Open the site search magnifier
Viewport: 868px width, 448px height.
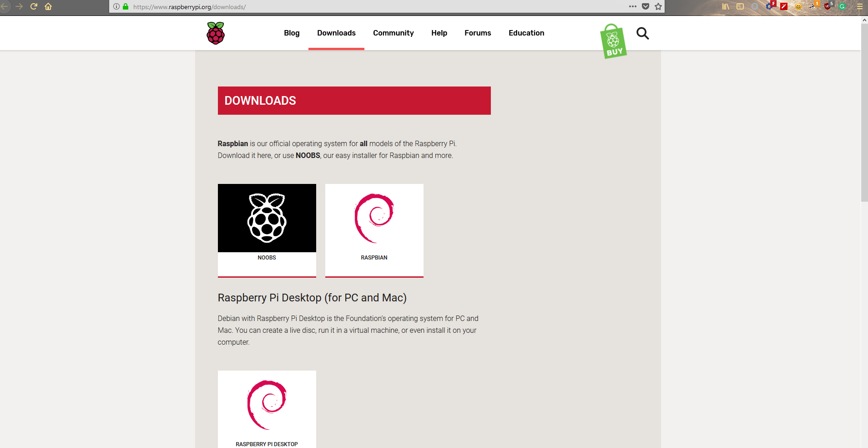(x=642, y=33)
